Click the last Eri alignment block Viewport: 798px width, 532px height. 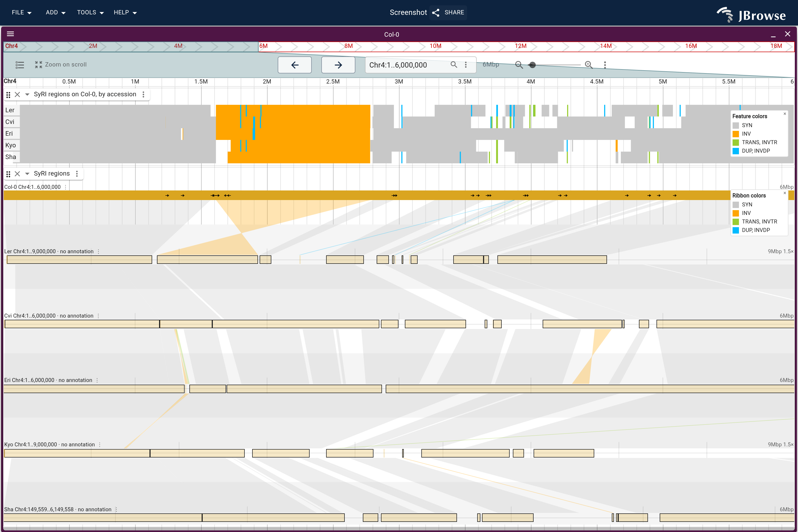pyautogui.click(x=590, y=389)
